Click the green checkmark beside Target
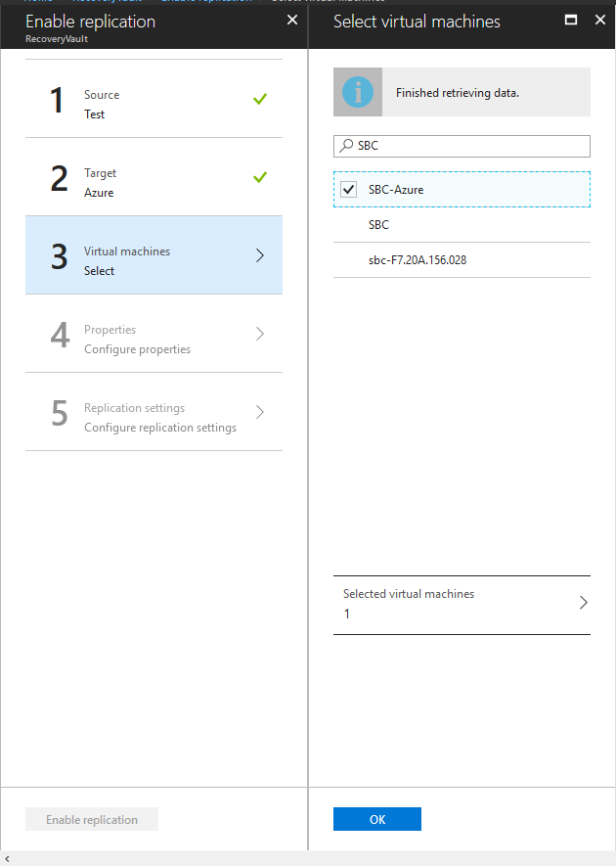Screen dimensions: 616x866 [x=260, y=177]
